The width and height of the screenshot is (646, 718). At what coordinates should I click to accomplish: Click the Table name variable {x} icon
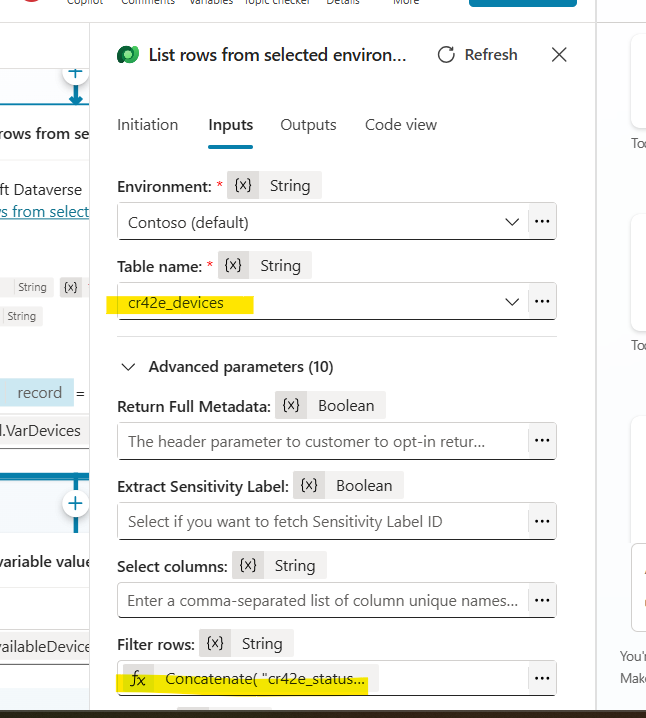[x=233, y=265]
